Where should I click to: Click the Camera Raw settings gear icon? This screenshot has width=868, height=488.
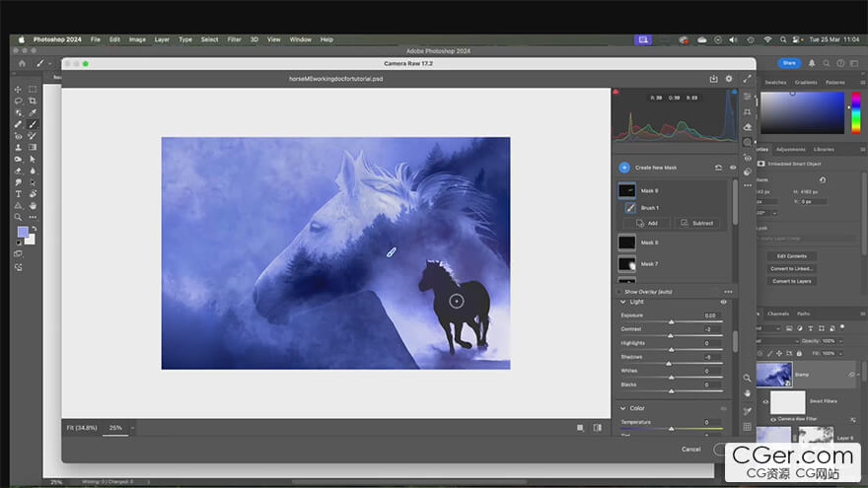pos(729,79)
